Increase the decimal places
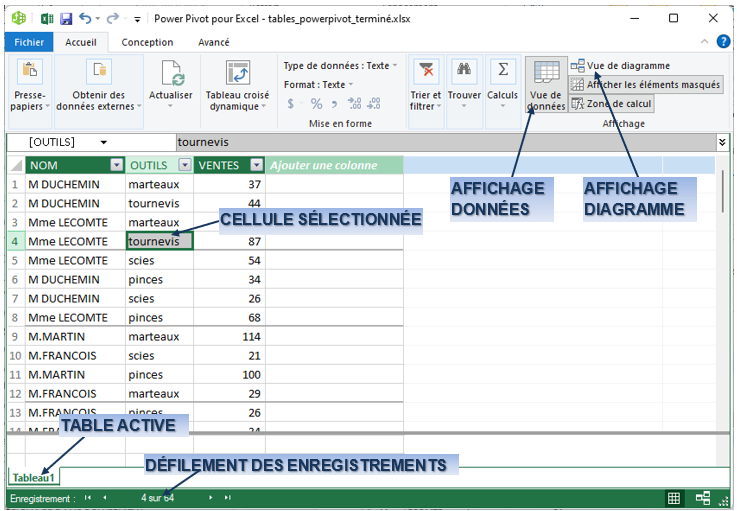The height and width of the screenshot is (511, 737). (x=354, y=103)
